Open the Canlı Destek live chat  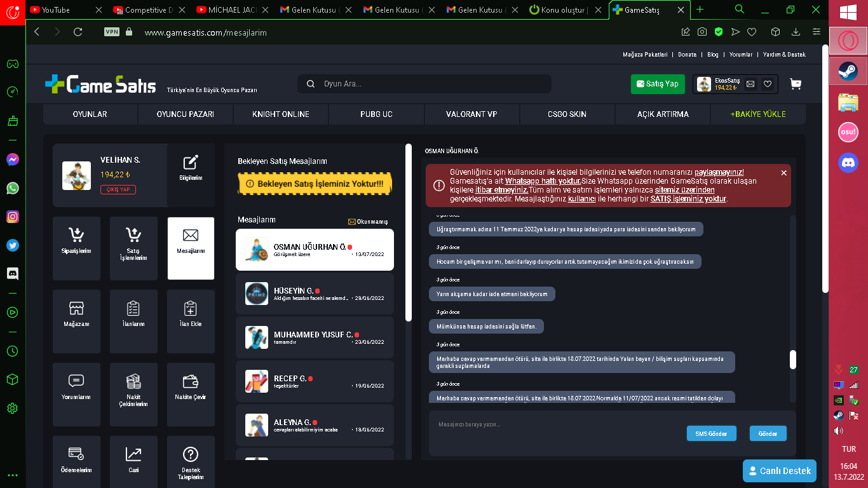click(x=780, y=471)
